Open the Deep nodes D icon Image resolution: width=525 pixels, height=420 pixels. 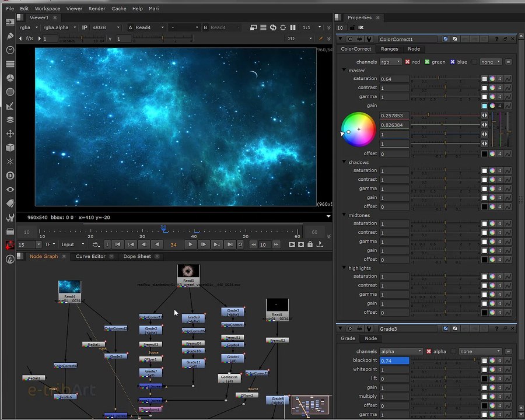click(x=10, y=176)
